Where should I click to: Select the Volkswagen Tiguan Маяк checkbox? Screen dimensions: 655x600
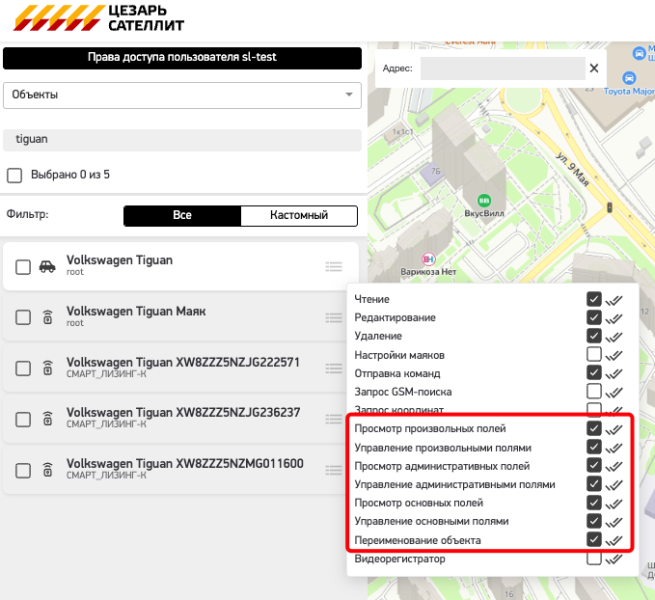click(x=23, y=318)
